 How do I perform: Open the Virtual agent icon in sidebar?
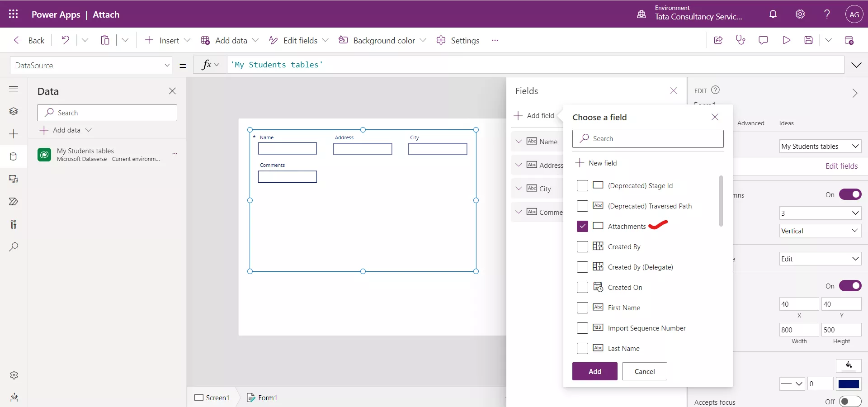[x=14, y=398]
